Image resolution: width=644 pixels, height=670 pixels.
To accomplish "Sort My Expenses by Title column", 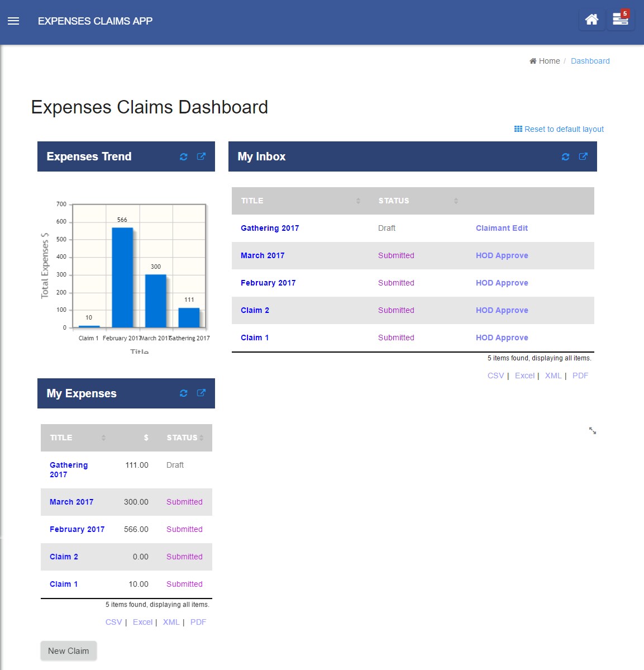I will tap(78, 438).
